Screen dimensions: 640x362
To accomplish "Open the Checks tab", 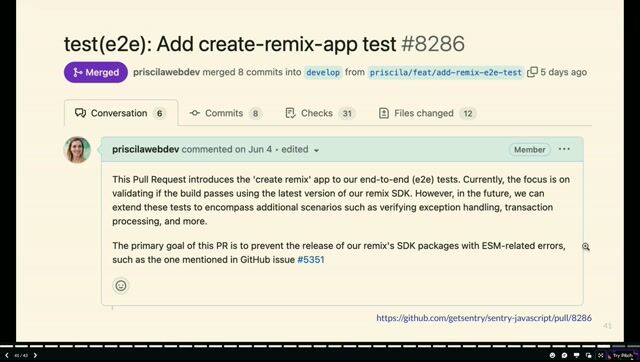I will [320, 113].
